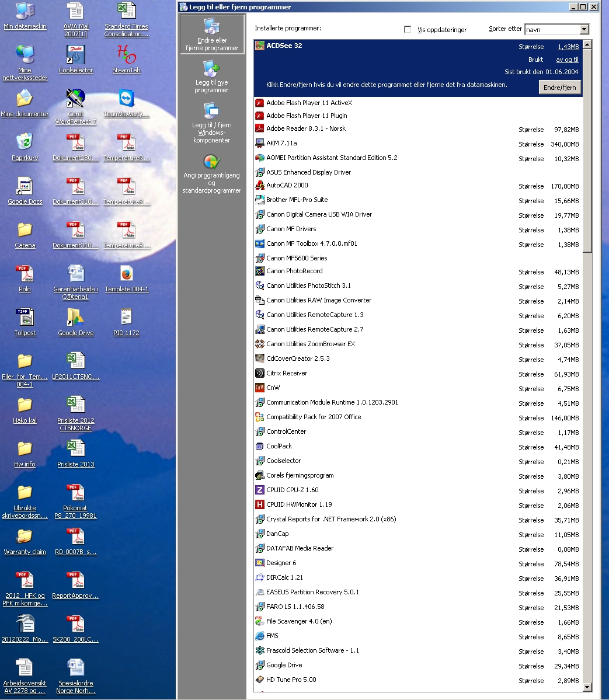
Task: Select Citrix Receiver in the list
Action: point(418,373)
